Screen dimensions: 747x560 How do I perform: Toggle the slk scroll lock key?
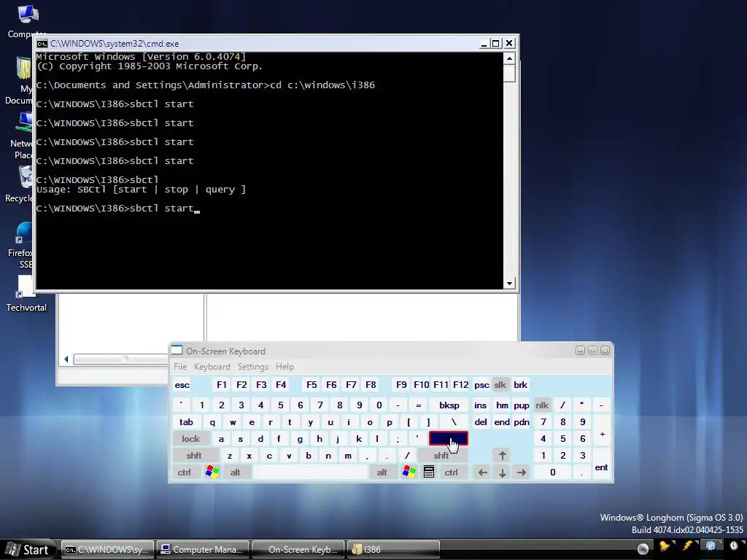point(500,385)
